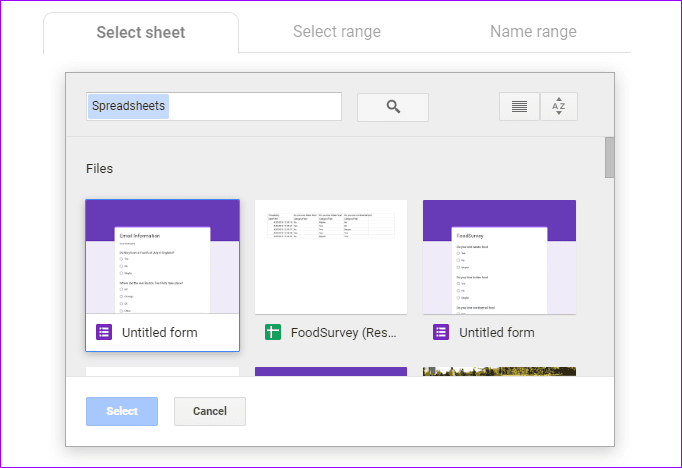The height and width of the screenshot is (468, 682).
Task: Choose the FoodSurvey responses spreadsheet thumbnail
Action: tap(331, 257)
